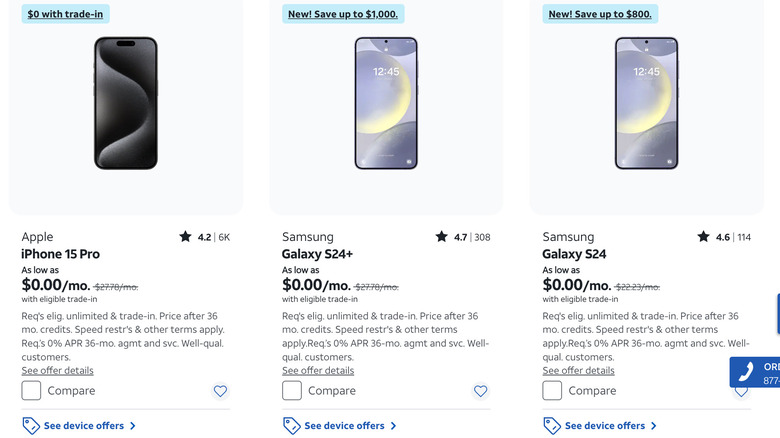Click the price tag icon under Galaxy S24
780x438 pixels.
[x=552, y=426]
